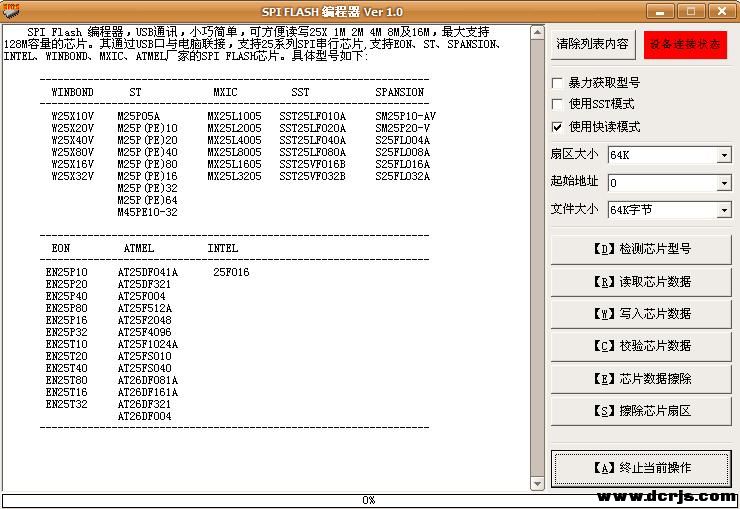Image resolution: width=740 pixels, height=509 pixels.
Task: Click 【W】写入芯片数据 button
Action: tap(641, 314)
